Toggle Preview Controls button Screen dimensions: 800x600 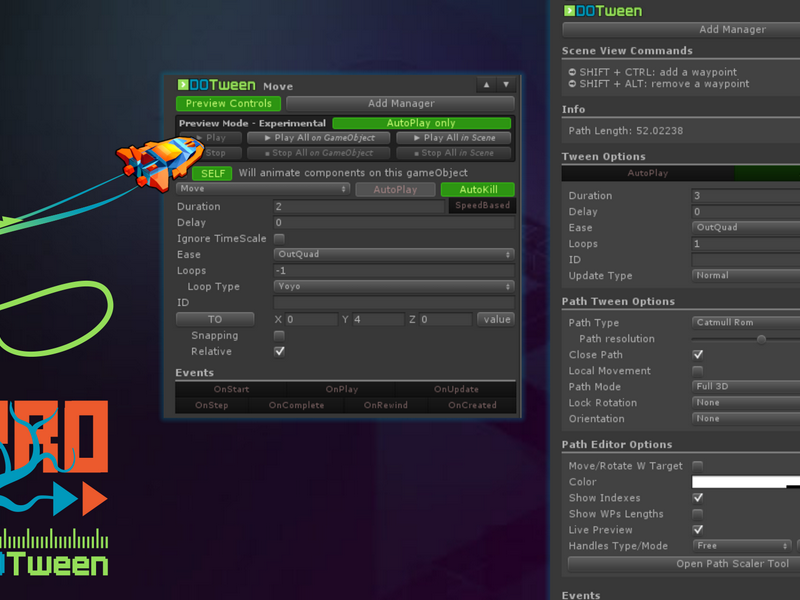pos(229,104)
